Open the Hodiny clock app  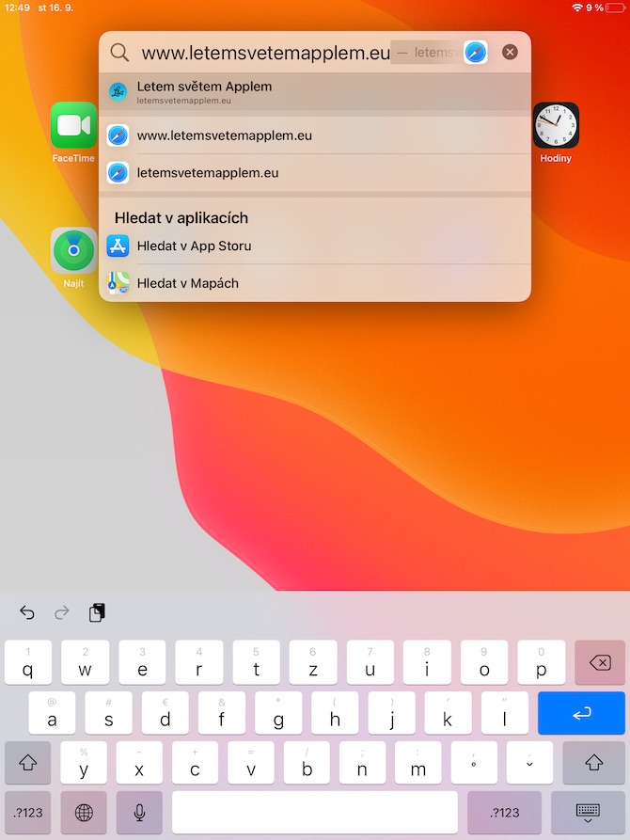coord(556,125)
